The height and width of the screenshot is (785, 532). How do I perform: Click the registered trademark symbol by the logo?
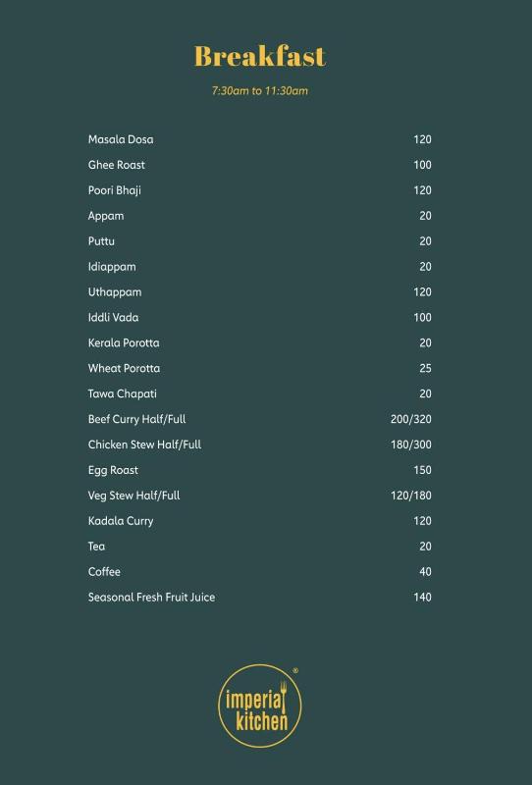pos(295,670)
